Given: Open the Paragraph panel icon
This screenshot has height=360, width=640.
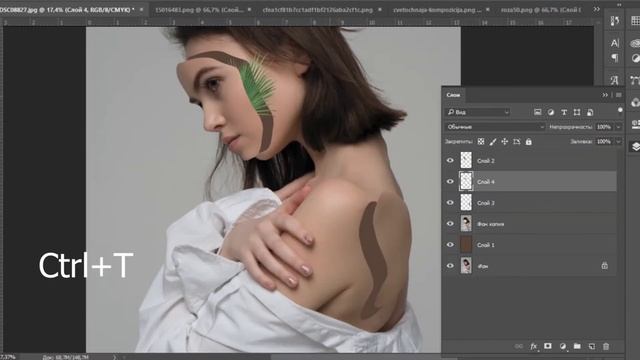Looking at the screenshot, I should coord(615,58).
